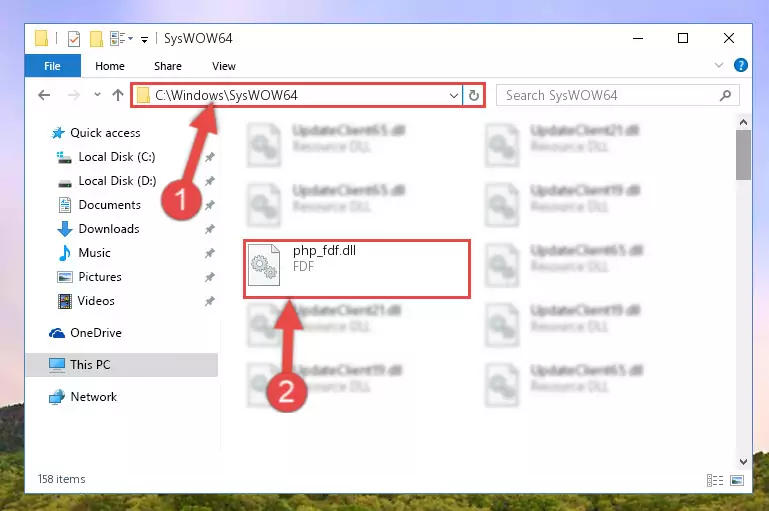The image size is (769, 511).
Task: Select OneDrive in navigation pane
Action: point(96,333)
